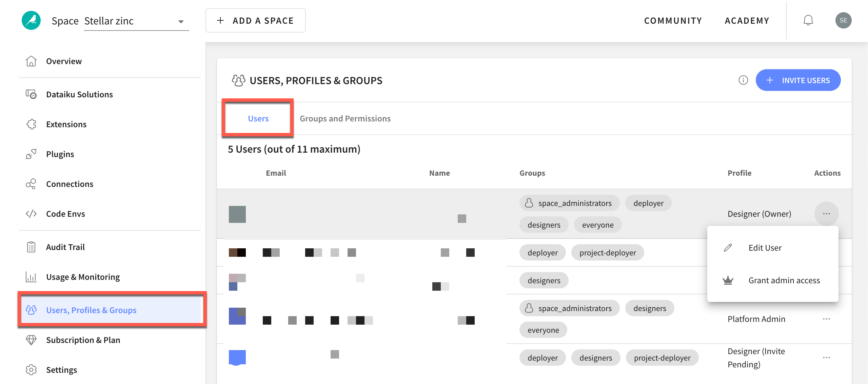Switch to Groups and Permissions tab

click(x=345, y=118)
